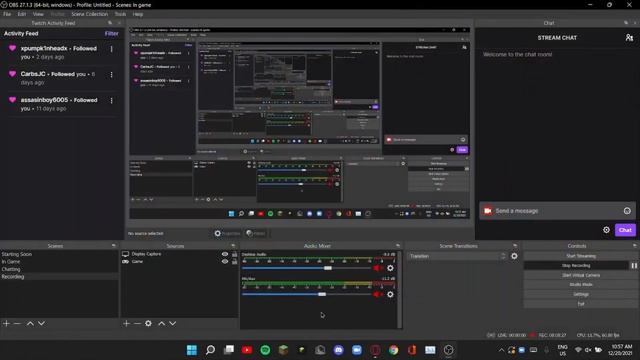This screenshot has height=360, width=640.
Task: Move the selected source up
Action: 162,323
